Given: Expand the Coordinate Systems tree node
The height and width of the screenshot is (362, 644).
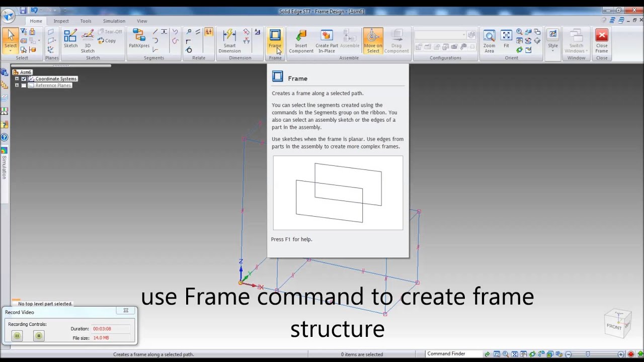Looking at the screenshot, I should [17, 79].
